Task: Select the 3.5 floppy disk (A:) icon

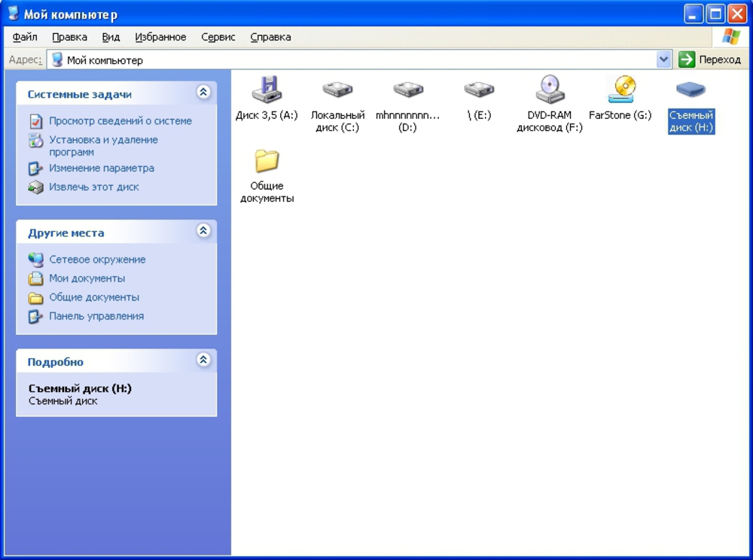Action: point(267,90)
